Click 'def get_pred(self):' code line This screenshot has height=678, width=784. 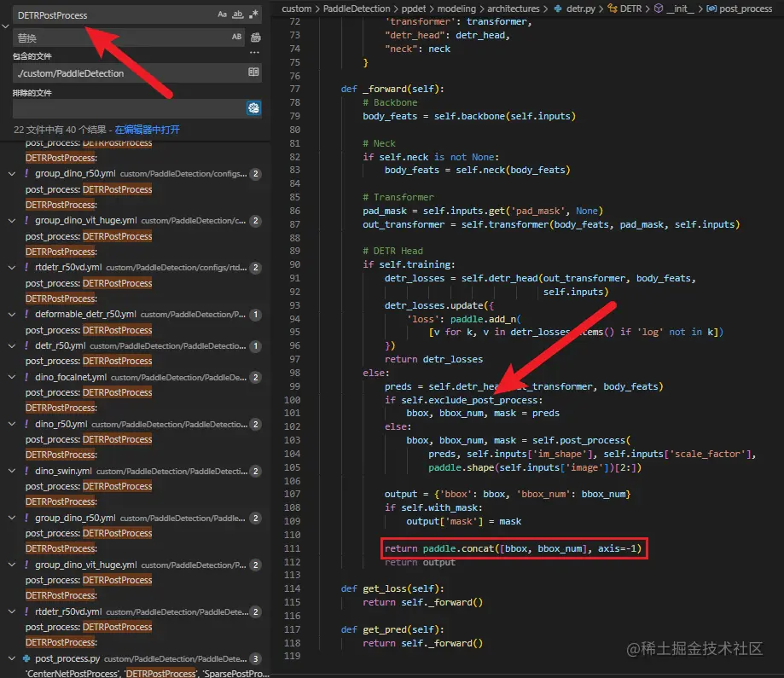point(392,629)
